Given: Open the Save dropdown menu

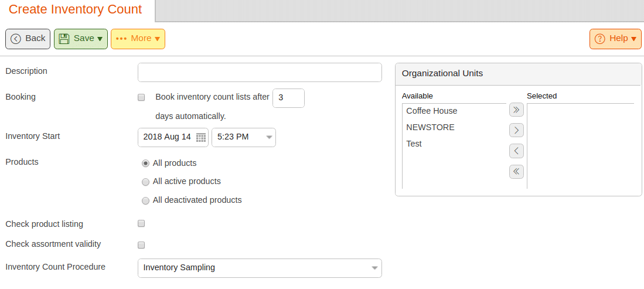Looking at the screenshot, I should (81, 39).
